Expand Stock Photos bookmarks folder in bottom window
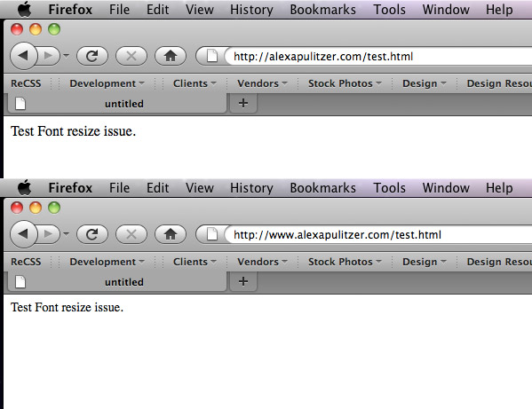532x409 pixels. (345, 262)
